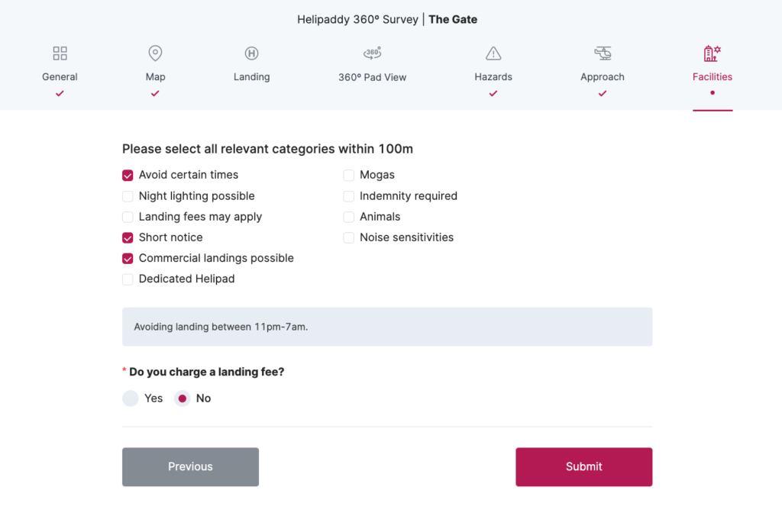Click the Previous button
The width and height of the screenshot is (782, 532).
[x=190, y=467]
